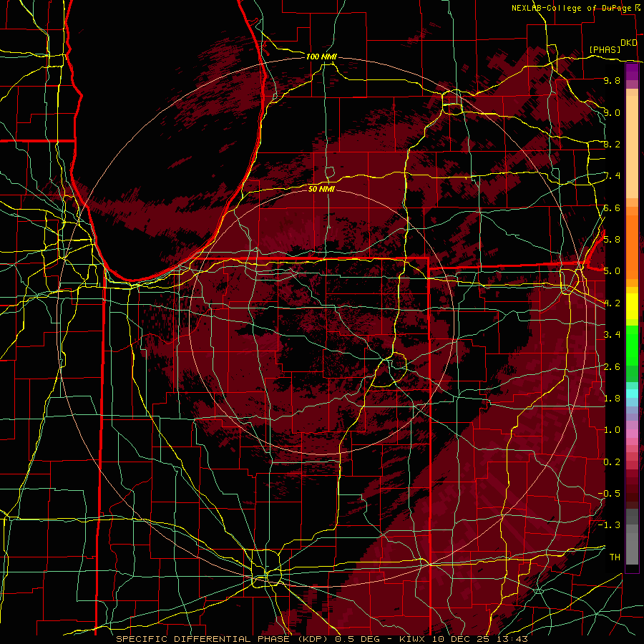
Task: Click the [PHAS] legend label
Action: (605, 49)
